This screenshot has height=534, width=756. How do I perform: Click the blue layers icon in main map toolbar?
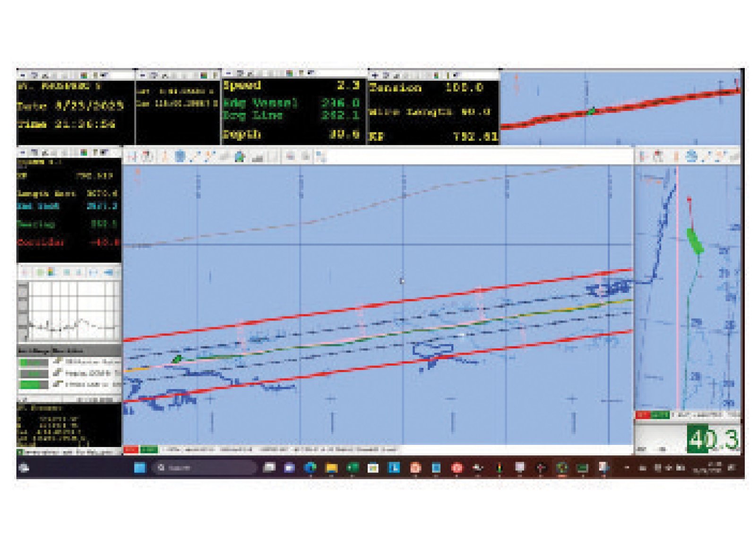click(180, 156)
